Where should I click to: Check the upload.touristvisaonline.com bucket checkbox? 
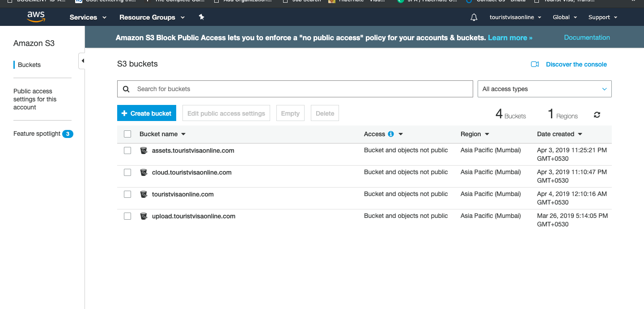(x=127, y=216)
